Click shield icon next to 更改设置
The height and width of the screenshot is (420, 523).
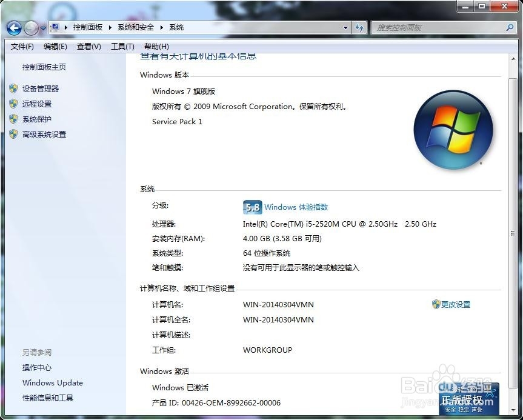[436, 304]
